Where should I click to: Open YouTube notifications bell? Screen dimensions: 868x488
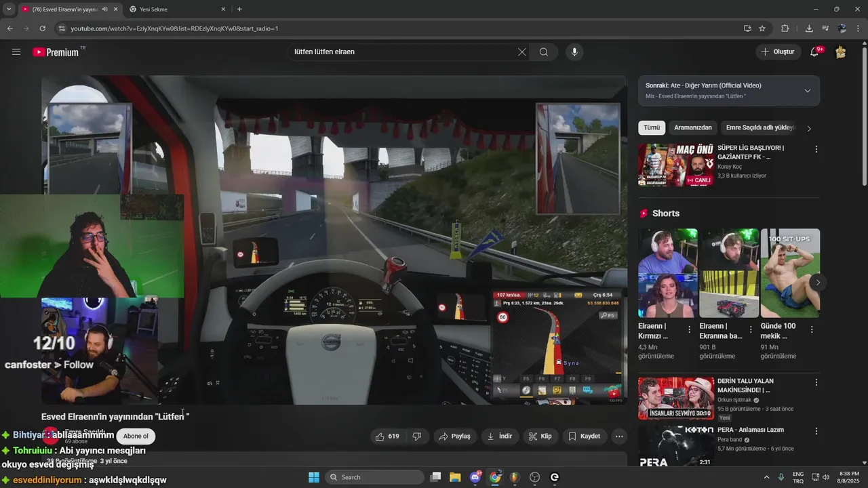(816, 52)
